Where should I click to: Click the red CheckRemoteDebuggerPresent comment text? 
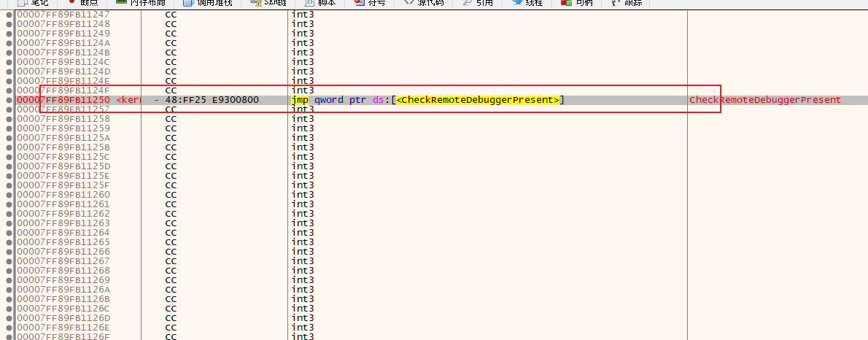coord(764,100)
